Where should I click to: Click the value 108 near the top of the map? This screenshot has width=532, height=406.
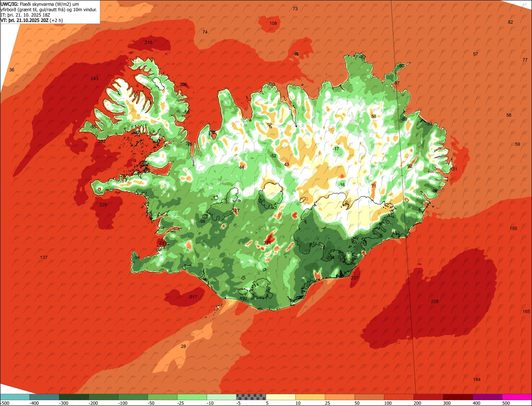(273, 24)
